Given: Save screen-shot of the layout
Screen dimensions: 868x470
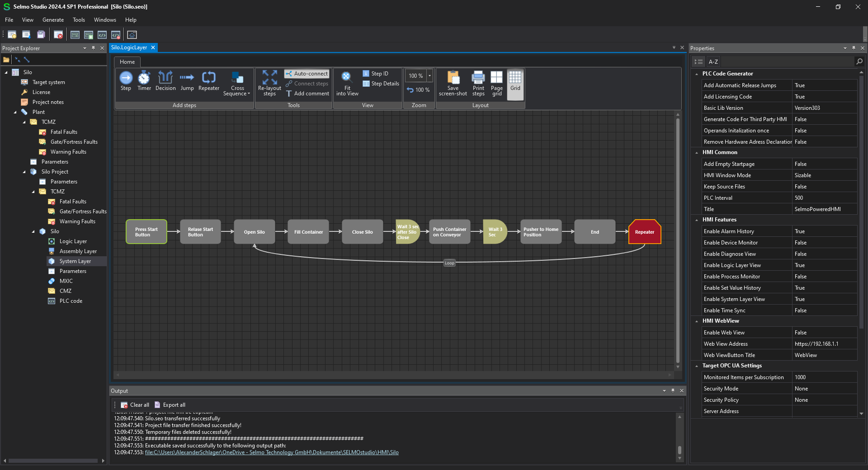Looking at the screenshot, I should 453,84.
